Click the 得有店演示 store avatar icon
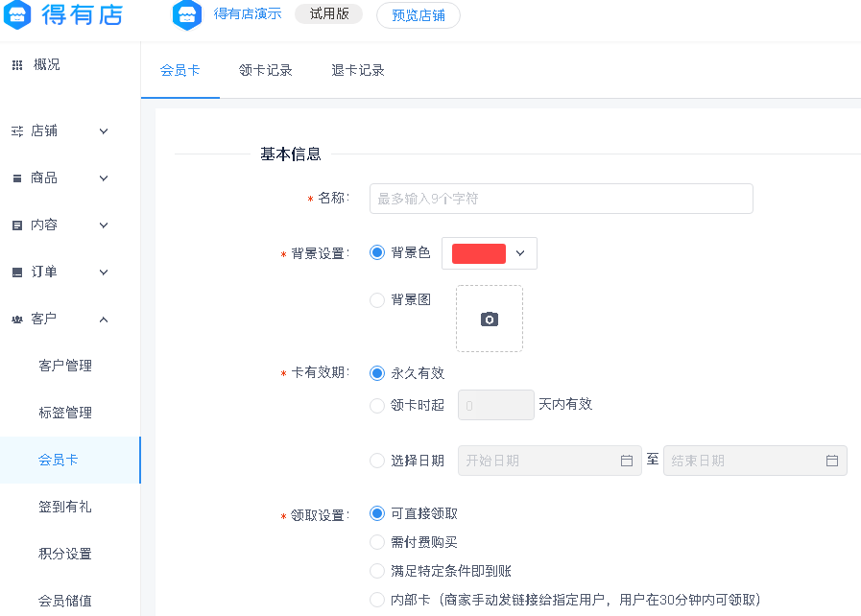861x616 pixels. (x=187, y=14)
